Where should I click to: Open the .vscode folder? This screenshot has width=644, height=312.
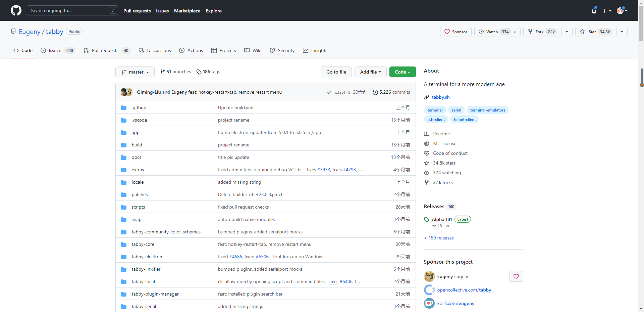tap(139, 120)
